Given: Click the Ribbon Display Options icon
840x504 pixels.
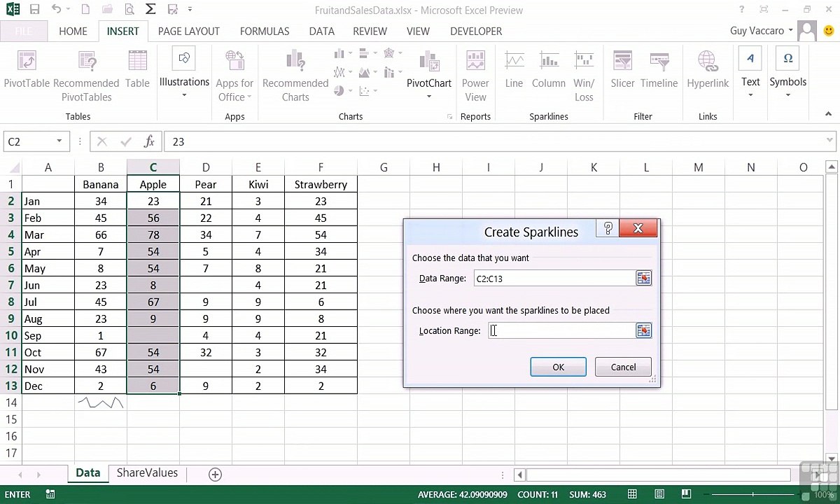Looking at the screenshot, I should point(764,10).
